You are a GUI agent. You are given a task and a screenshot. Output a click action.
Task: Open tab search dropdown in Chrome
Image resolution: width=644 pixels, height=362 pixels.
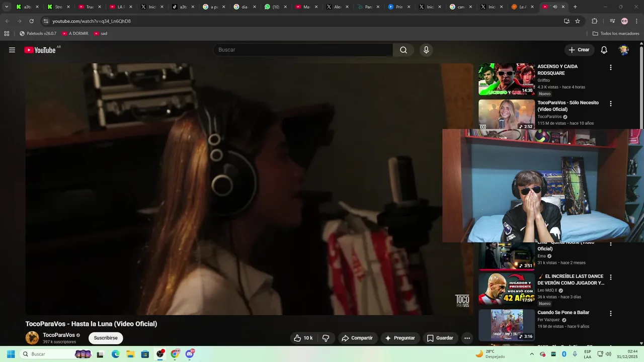[x=7, y=7]
